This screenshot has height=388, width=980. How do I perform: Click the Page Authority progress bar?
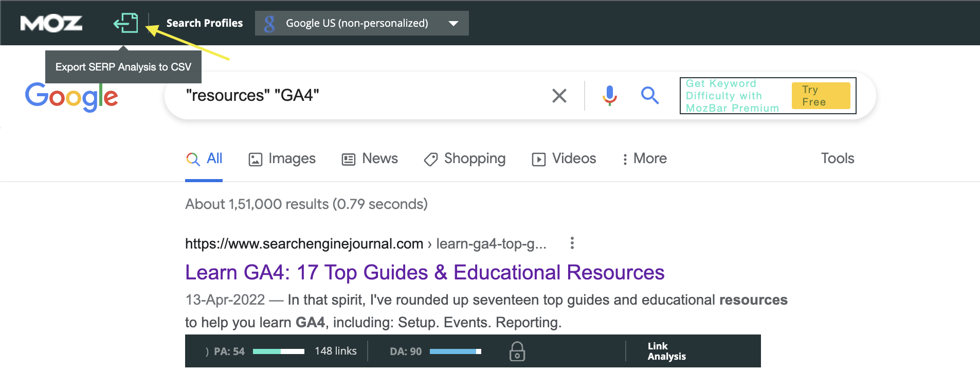279,351
